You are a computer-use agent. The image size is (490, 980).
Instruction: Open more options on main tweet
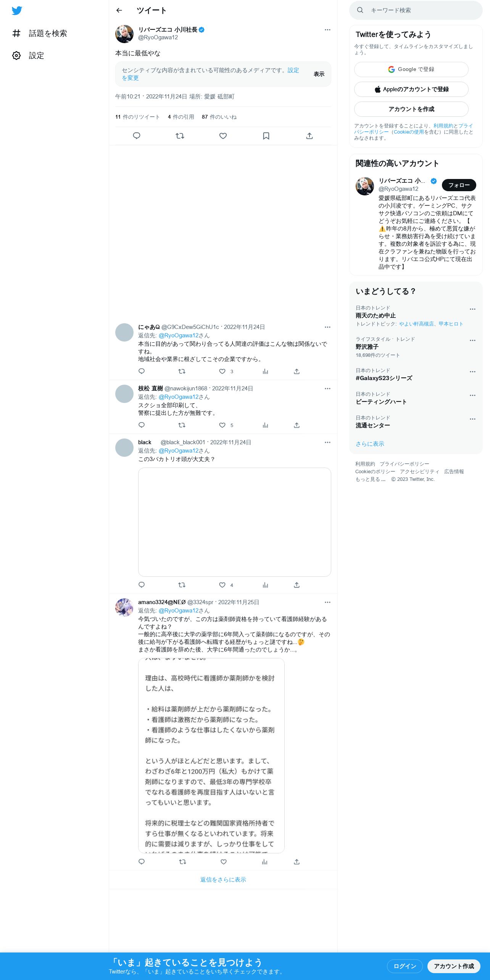(x=327, y=30)
